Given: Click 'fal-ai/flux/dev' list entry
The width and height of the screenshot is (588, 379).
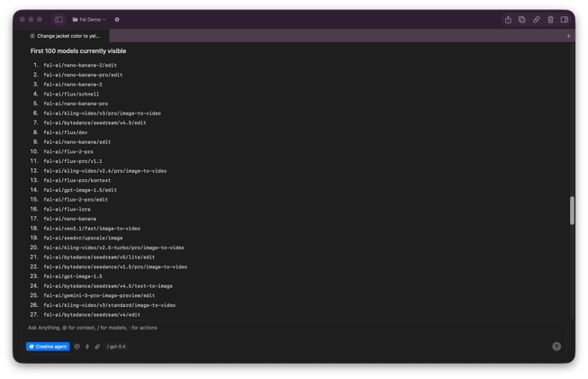Looking at the screenshot, I should (66, 132).
